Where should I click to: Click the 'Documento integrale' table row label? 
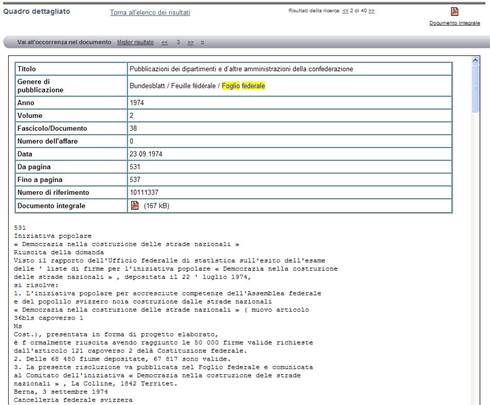tap(51, 206)
